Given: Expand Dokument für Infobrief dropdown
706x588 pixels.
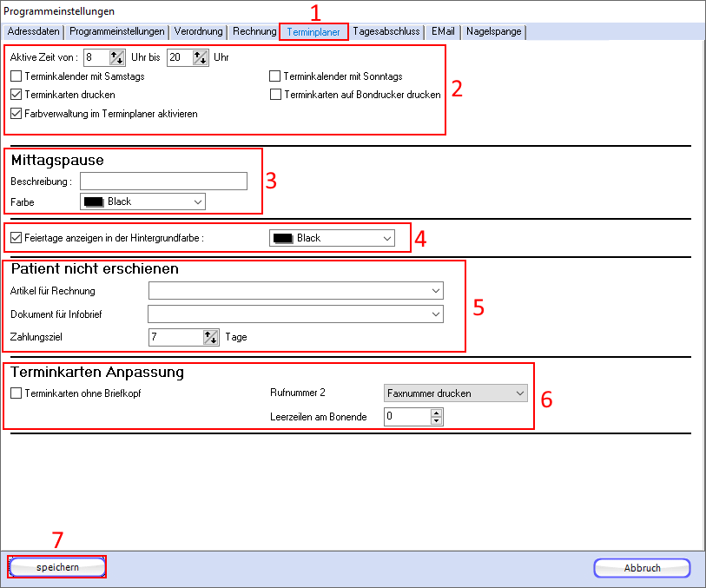Looking at the screenshot, I should click(295, 314).
